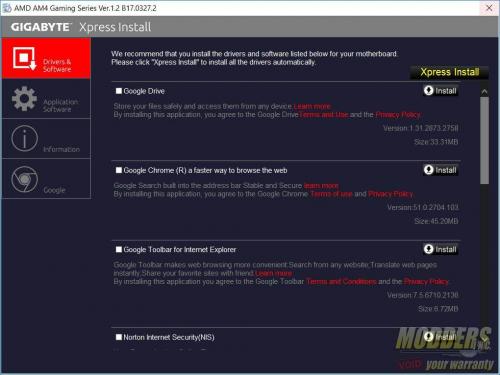Open the Google Chrome logo section
This screenshot has width=500, height=375.
click(x=24, y=179)
